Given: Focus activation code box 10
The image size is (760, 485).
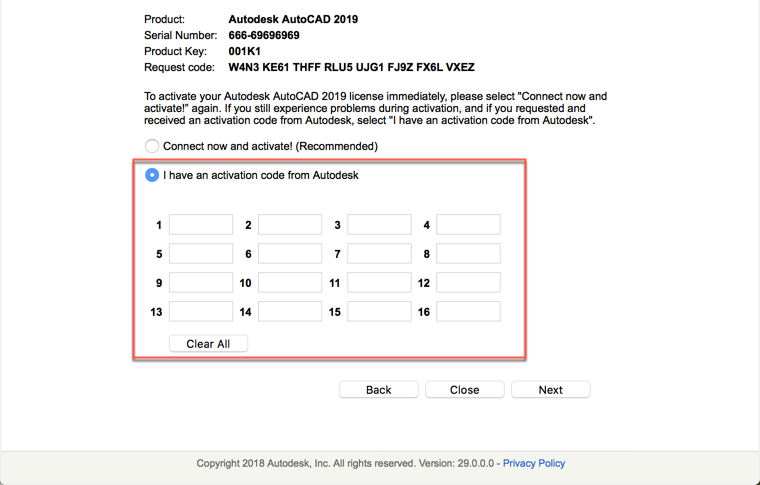Looking at the screenshot, I should pos(290,283).
